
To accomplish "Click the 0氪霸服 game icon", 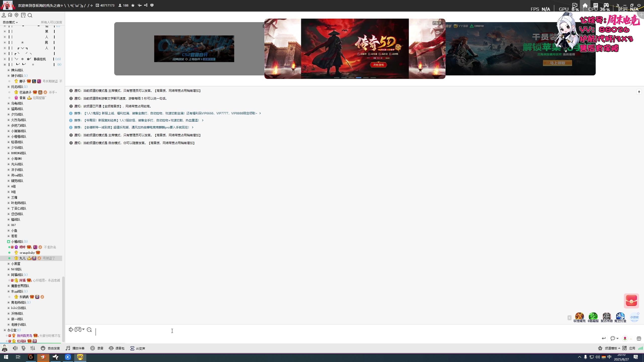I will click(593, 317).
